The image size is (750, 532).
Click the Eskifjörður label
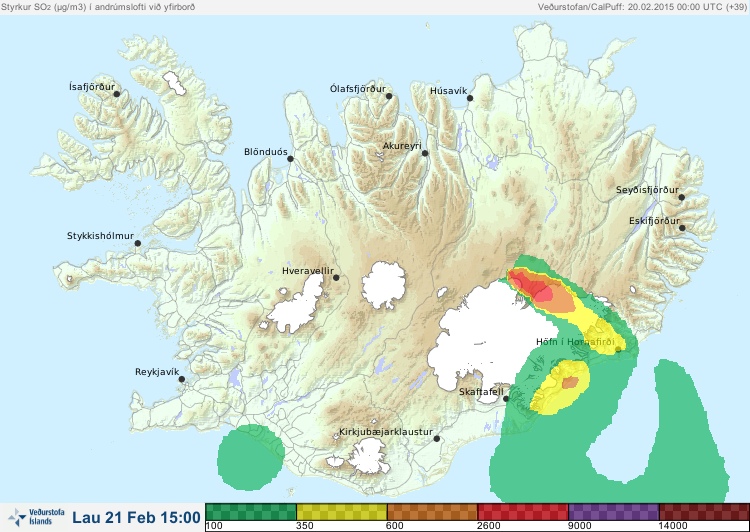point(654,221)
